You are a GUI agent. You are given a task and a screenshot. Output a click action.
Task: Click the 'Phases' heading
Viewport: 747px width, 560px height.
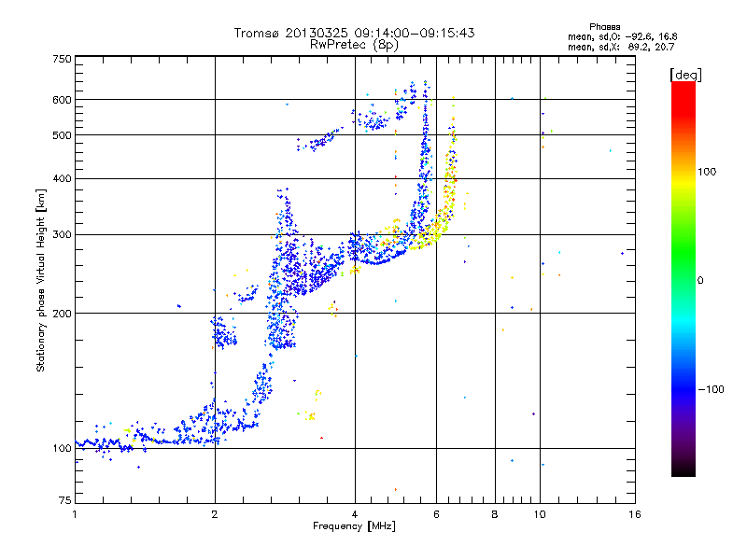tap(604, 27)
